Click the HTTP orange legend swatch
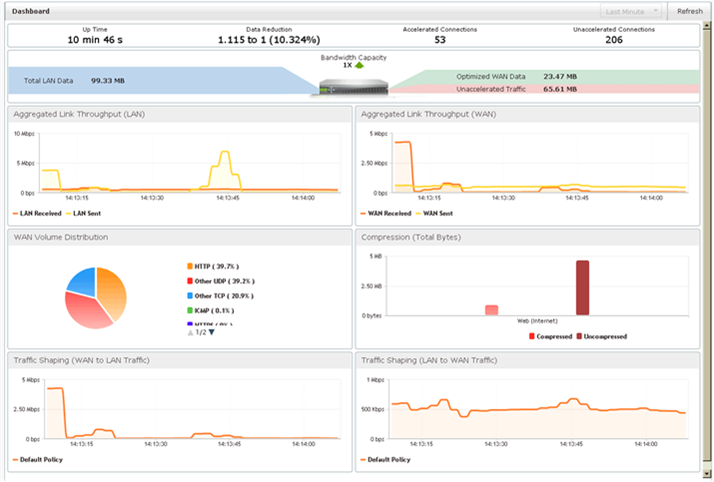 [190, 266]
